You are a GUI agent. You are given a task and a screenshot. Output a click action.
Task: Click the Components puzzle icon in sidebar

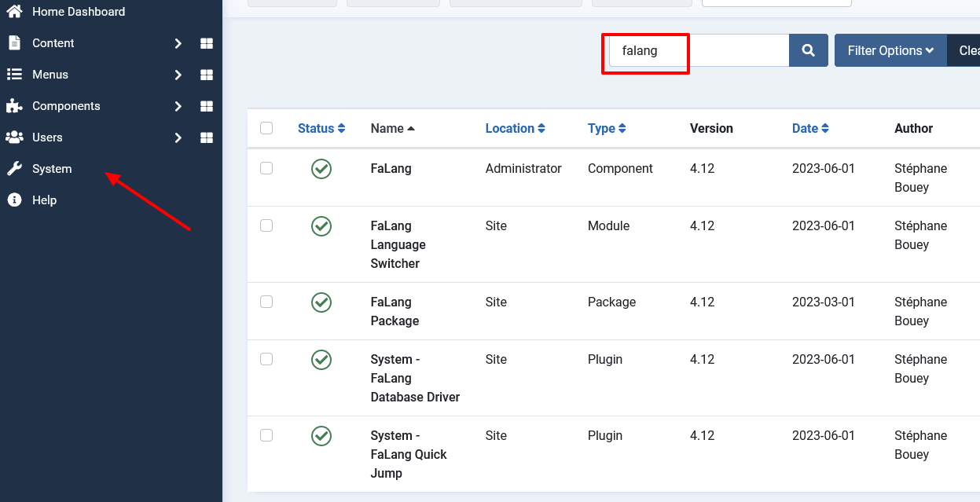pyautogui.click(x=14, y=106)
